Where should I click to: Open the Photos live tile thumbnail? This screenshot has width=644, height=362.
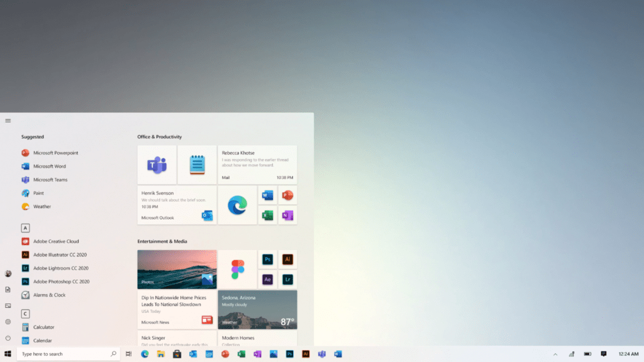177,269
